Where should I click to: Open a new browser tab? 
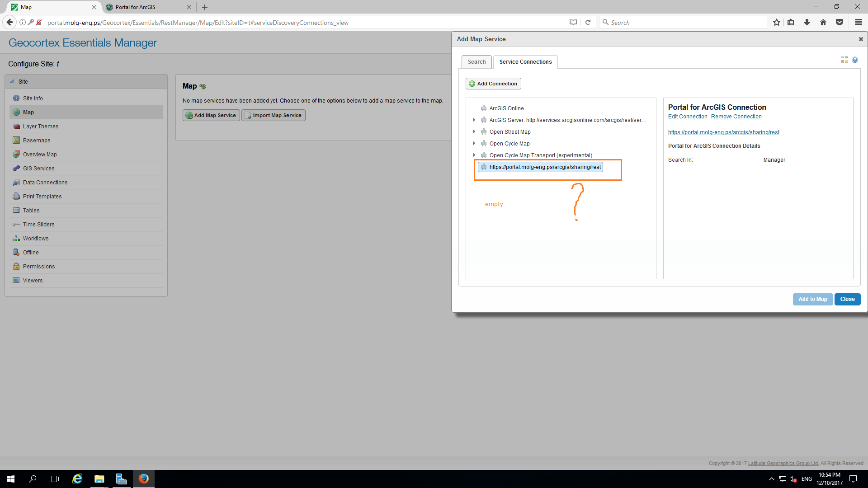click(205, 7)
